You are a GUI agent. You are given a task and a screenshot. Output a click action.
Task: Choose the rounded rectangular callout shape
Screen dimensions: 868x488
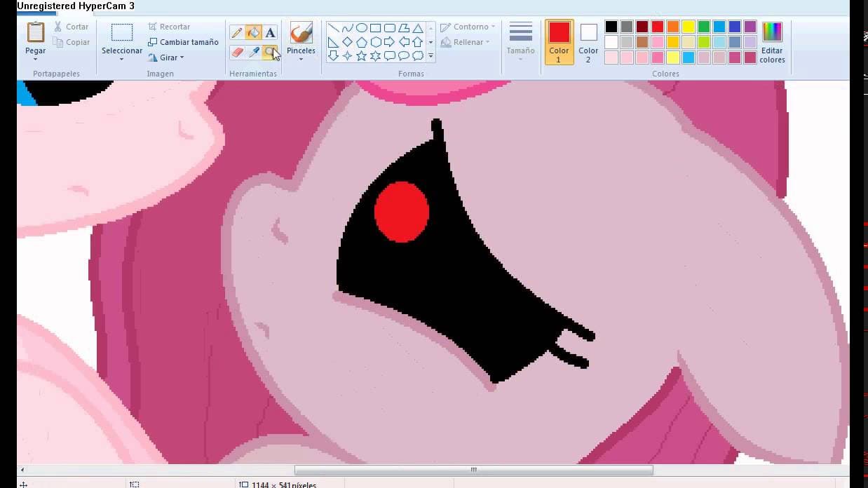[x=390, y=55]
